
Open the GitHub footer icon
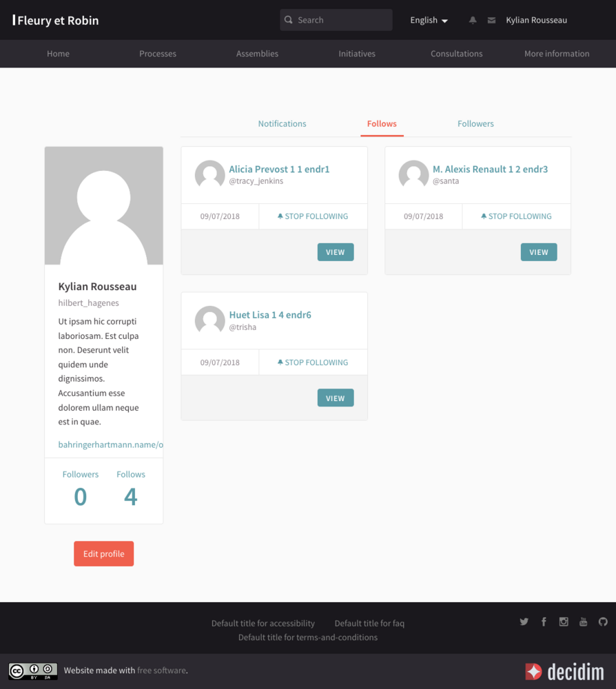(603, 621)
